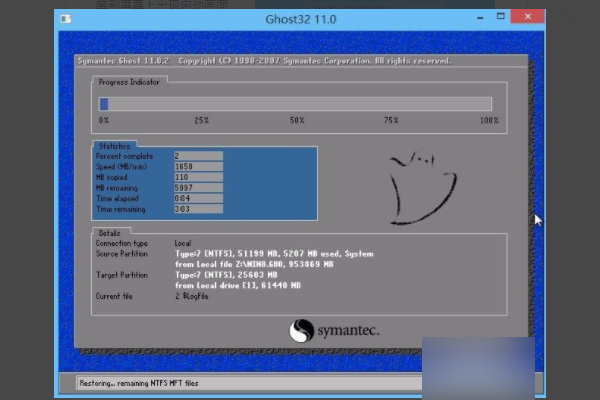
Task: Click the Progress Indicator tab label
Action: click(129, 82)
